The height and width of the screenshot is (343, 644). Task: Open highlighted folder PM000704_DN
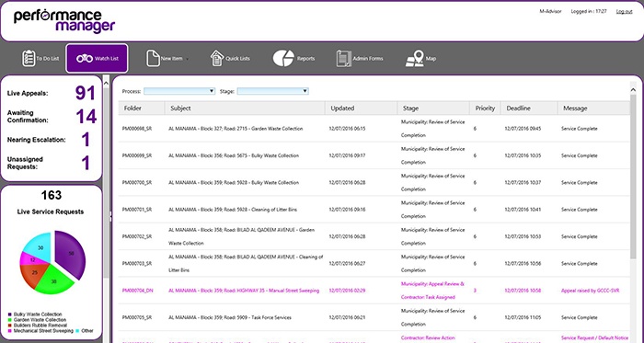pyautogui.click(x=137, y=291)
